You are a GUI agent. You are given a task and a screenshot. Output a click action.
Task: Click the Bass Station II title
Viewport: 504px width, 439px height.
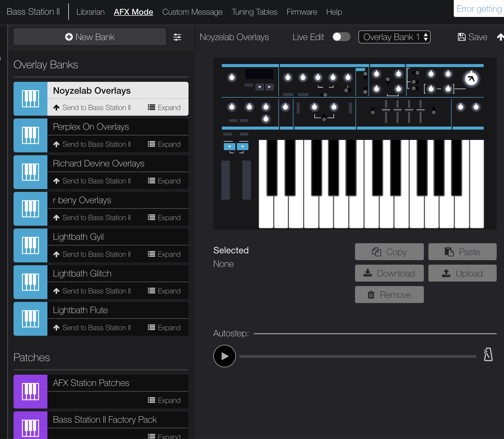(33, 12)
